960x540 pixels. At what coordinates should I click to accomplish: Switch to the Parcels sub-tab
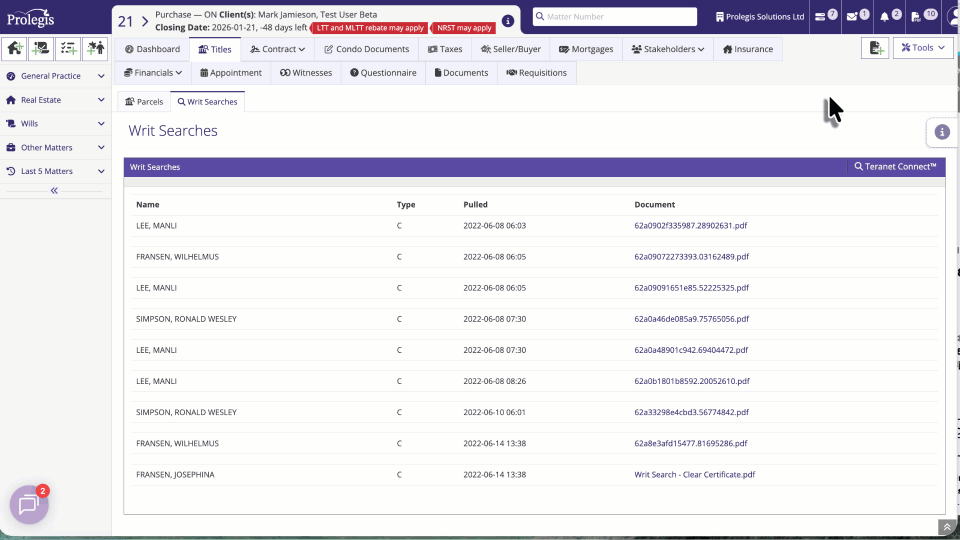[x=144, y=102]
